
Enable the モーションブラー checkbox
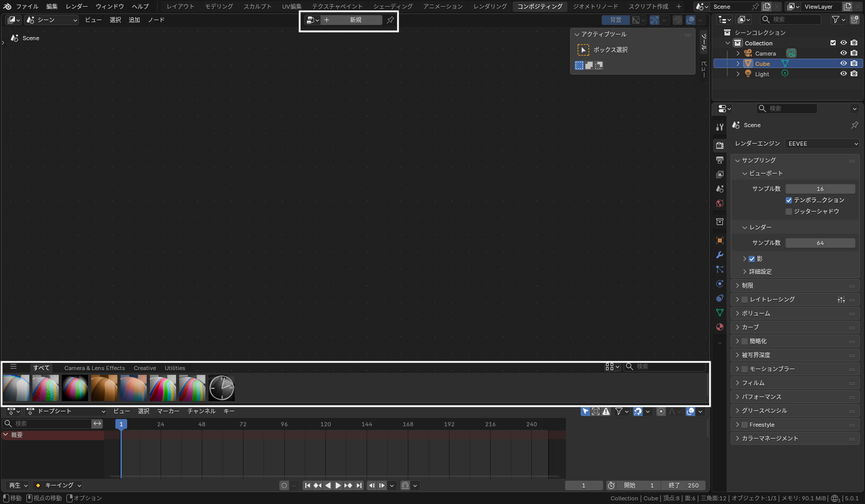coord(745,369)
